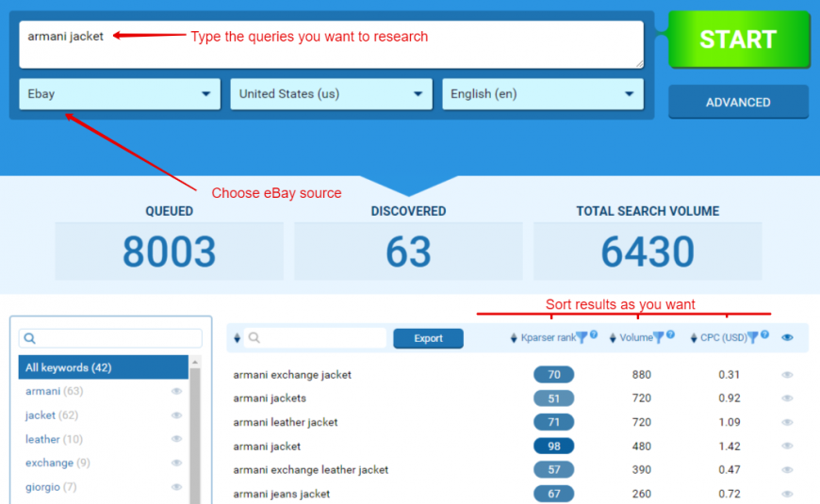The height and width of the screenshot is (504, 820).
Task: Sort by Volume column
Action: pos(631,338)
